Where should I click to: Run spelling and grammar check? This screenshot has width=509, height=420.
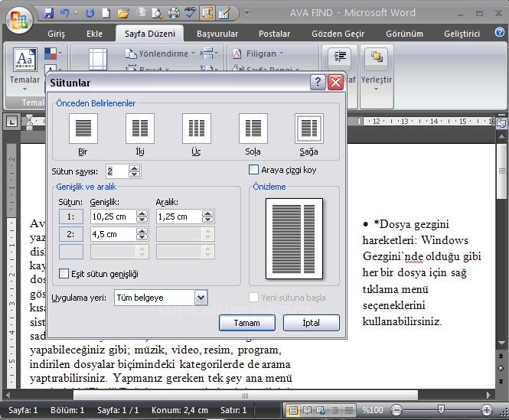point(191,13)
